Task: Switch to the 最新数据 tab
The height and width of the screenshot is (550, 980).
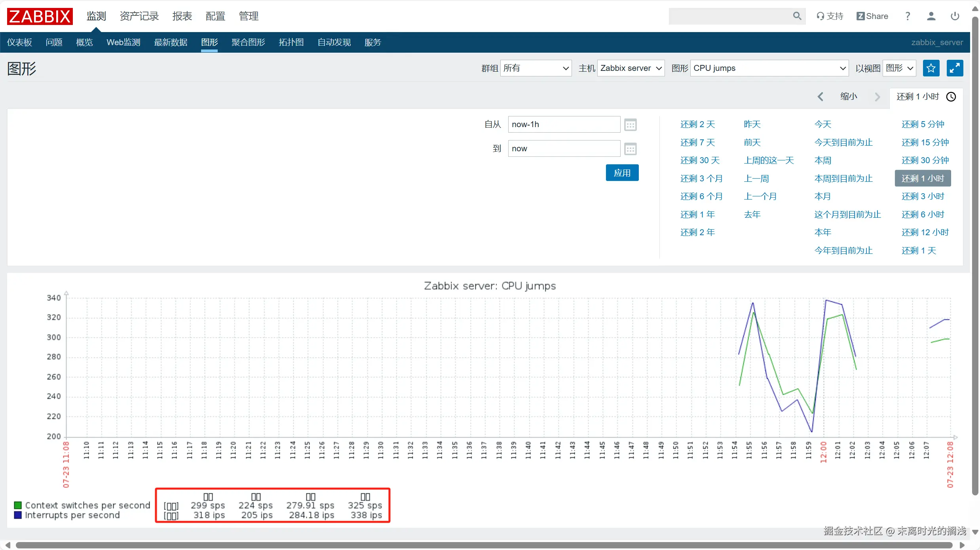Action: coord(171,42)
